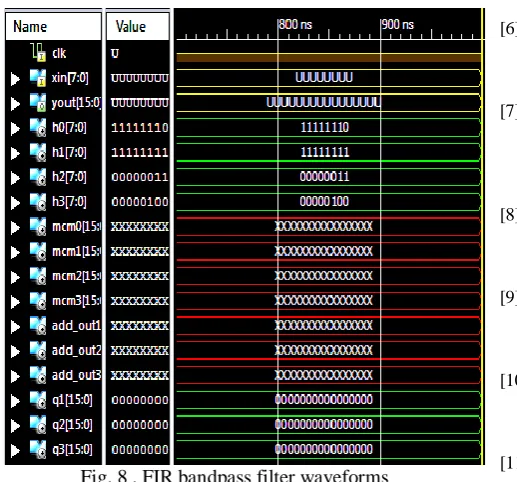
Task: Click the 900 ns time marker
Action: [x=397, y=24]
